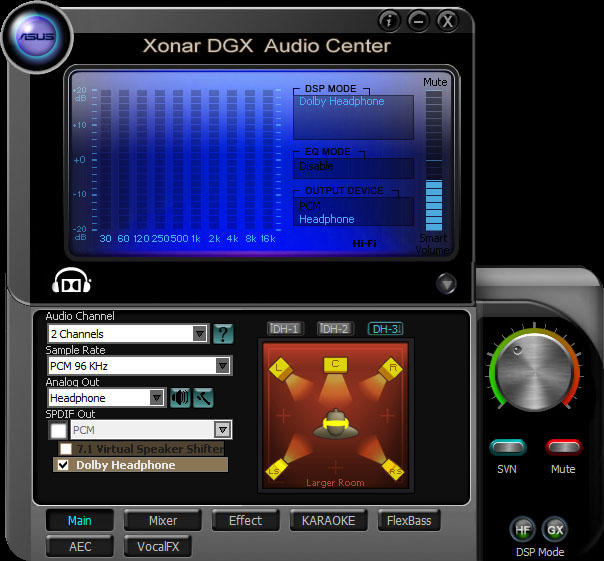Click the Mute label on the display
The image size is (604, 561).
(x=435, y=82)
